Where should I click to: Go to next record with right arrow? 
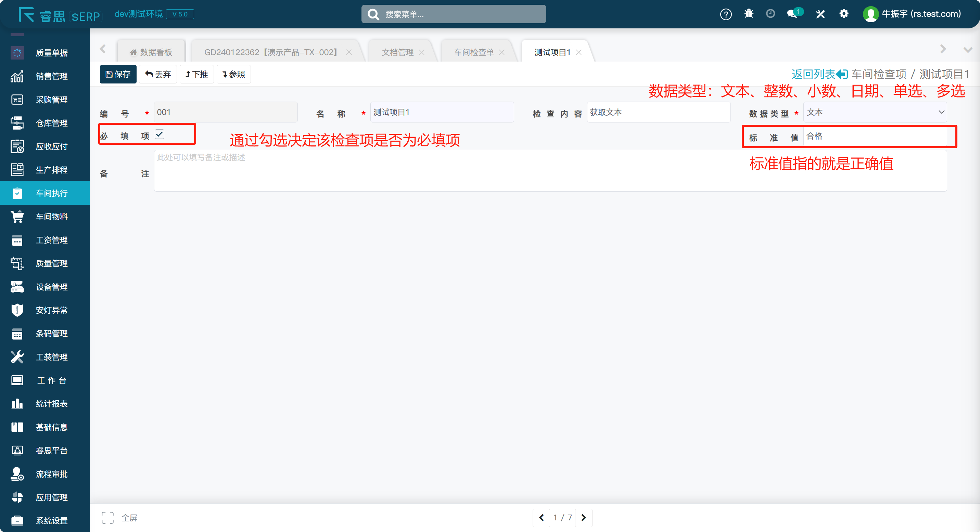pyautogui.click(x=583, y=518)
